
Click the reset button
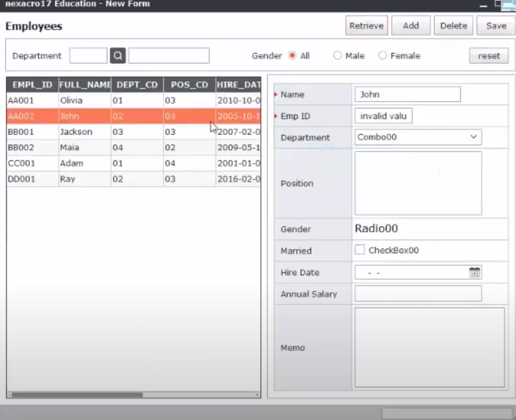click(x=489, y=56)
